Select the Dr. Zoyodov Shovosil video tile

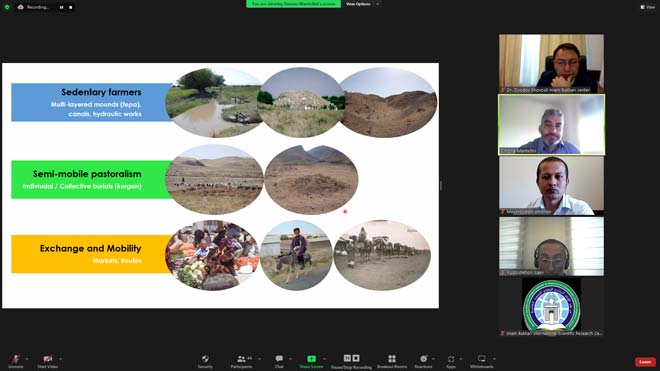coord(551,64)
